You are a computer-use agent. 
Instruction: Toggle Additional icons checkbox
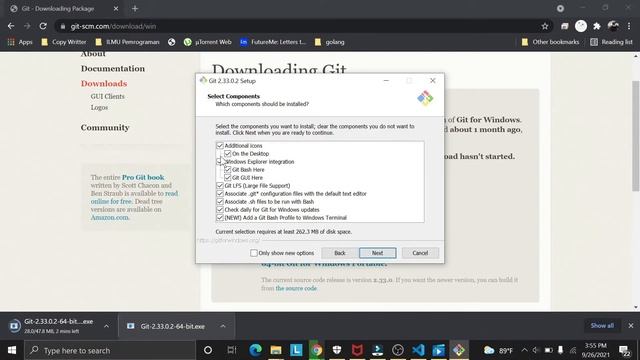(x=220, y=146)
